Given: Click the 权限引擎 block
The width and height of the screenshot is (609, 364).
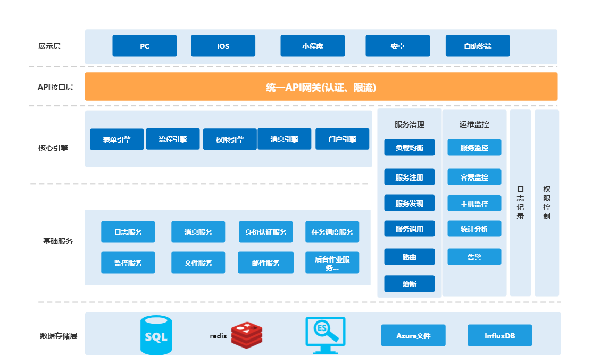Looking at the screenshot, I should 230,140.
